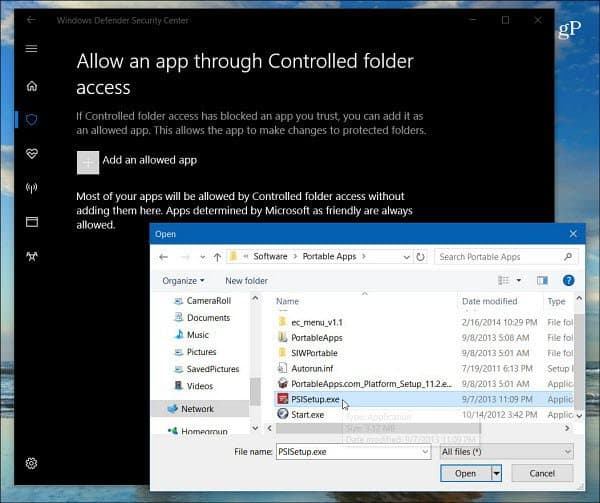Screen dimensions: 600x503
Task: Click the back arrow in Defender title bar
Action: click(31, 20)
